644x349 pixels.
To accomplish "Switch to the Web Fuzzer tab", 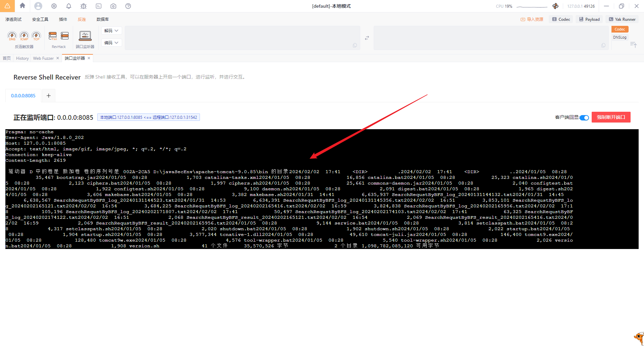I will (x=43, y=58).
